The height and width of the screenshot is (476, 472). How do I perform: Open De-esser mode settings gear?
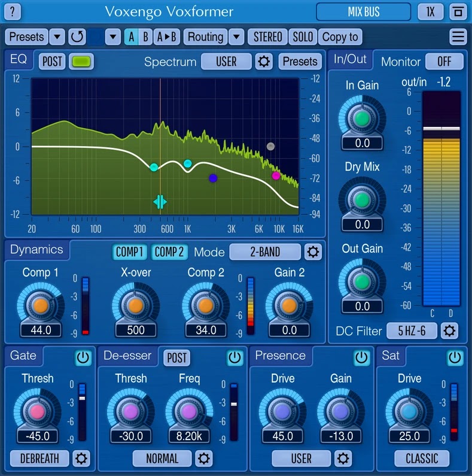click(x=203, y=458)
